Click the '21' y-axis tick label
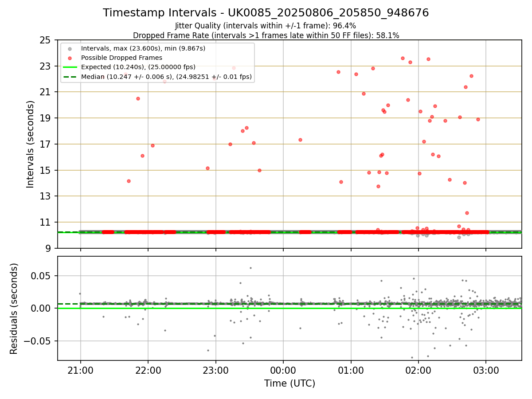 (x=46, y=92)
